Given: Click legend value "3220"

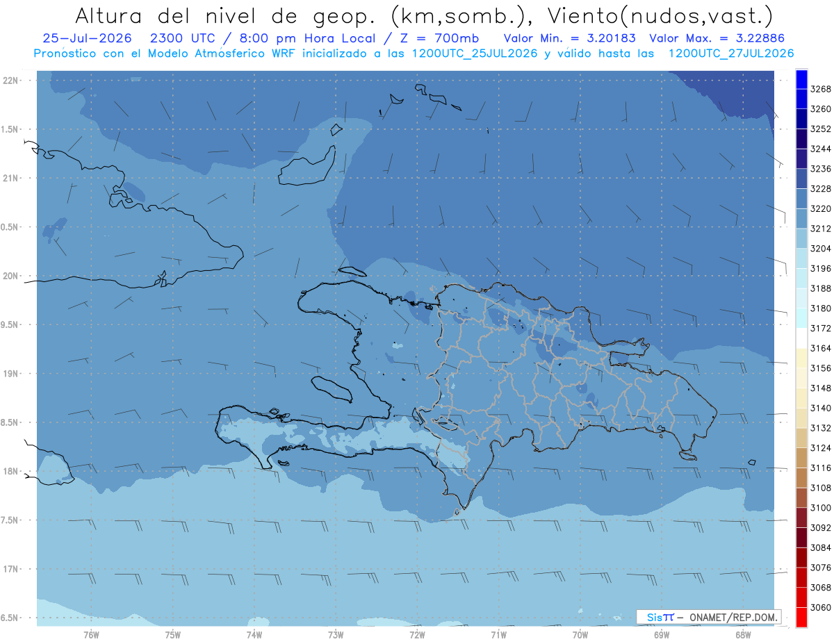Looking at the screenshot, I should click(x=821, y=208).
